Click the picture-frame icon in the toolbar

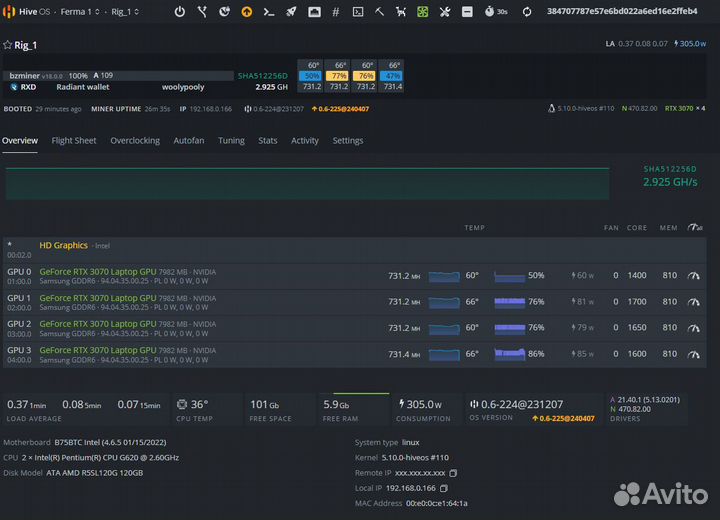point(314,11)
